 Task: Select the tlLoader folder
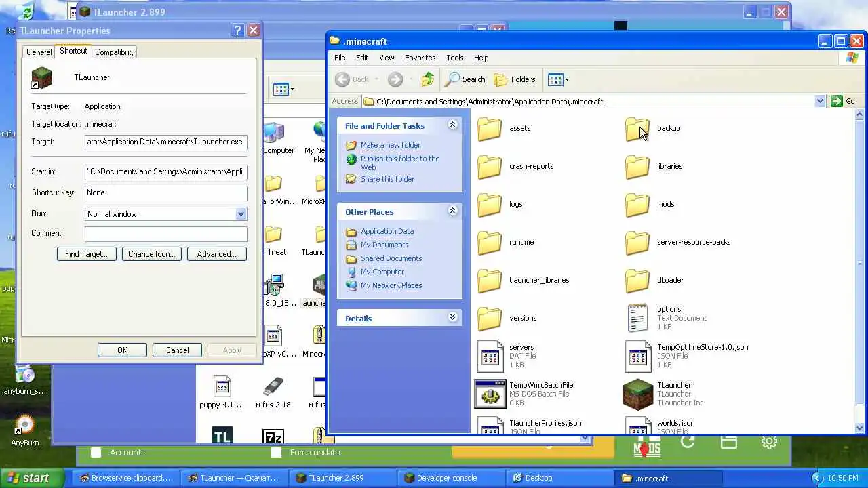(x=654, y=280)
